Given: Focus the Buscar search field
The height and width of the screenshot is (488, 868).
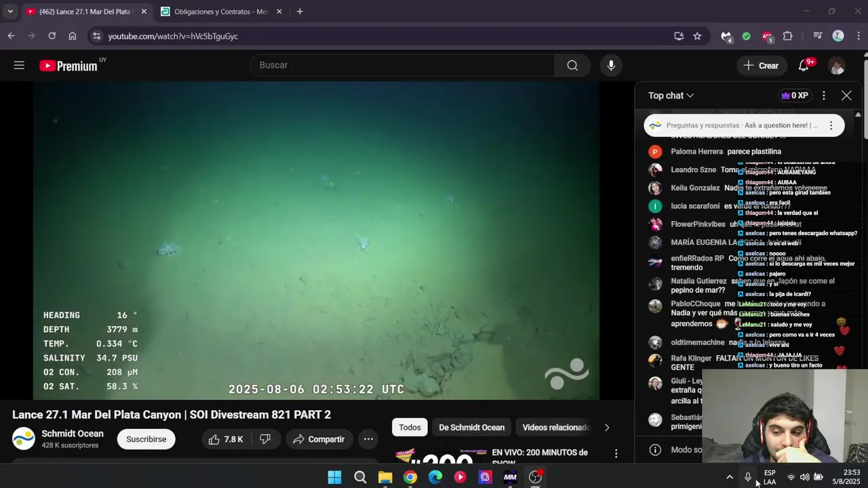Looking at the screenshot, I should tap(403, 65).
